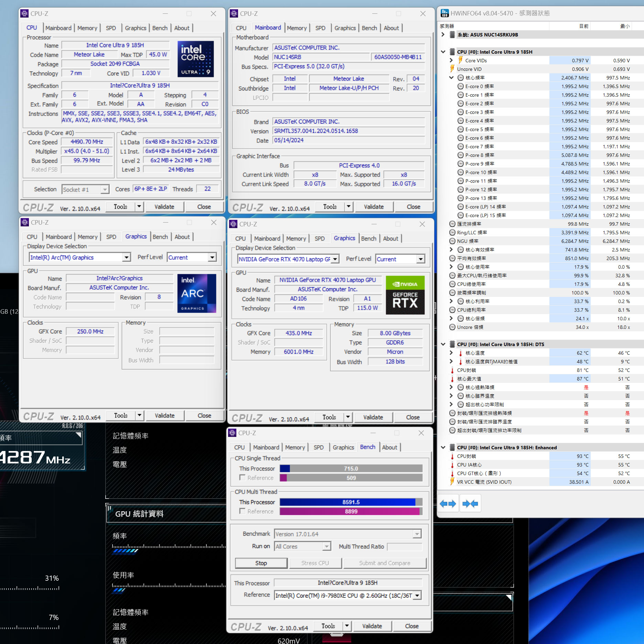The width and height of the screenshot is (644, 644).
Task: Click the clock icon beside P-core 8 row
Action: 461,155
